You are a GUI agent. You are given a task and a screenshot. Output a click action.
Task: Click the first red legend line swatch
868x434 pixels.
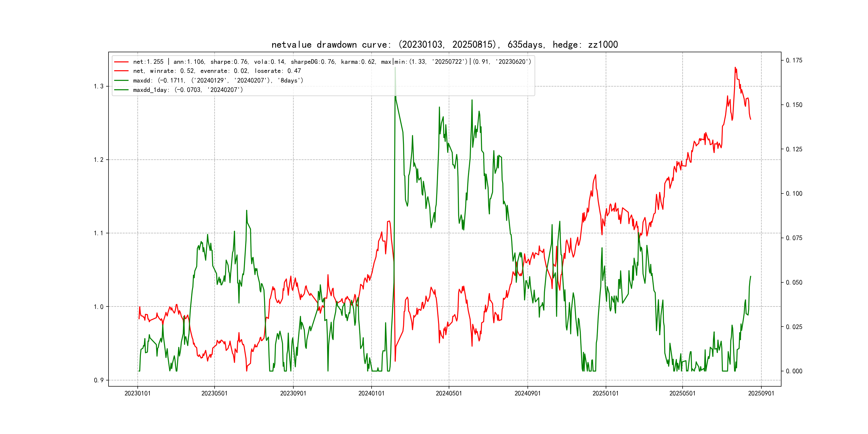(x=121, y=62)
